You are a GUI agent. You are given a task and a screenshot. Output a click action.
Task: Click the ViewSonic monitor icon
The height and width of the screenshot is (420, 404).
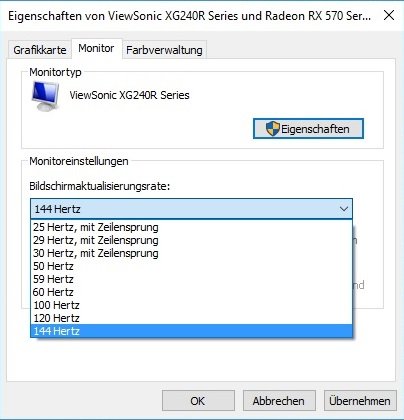[45, 96]
